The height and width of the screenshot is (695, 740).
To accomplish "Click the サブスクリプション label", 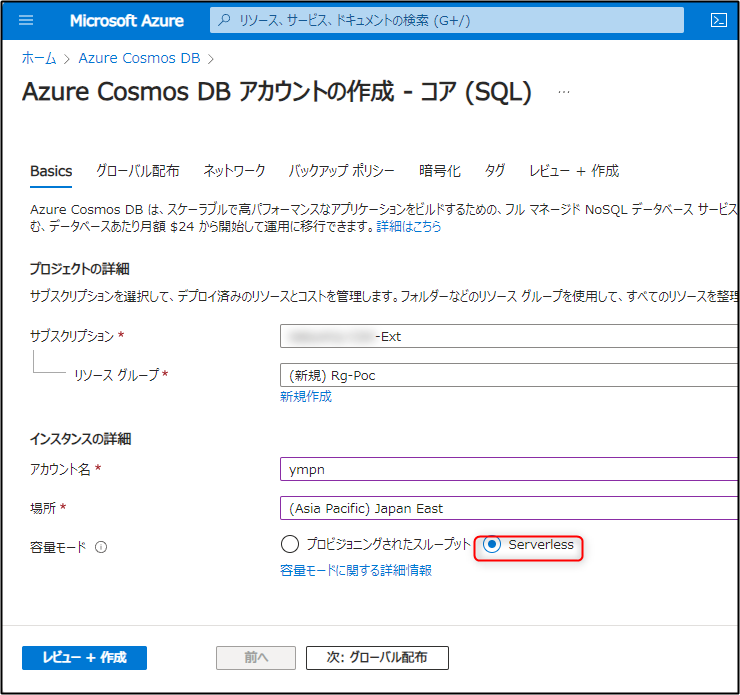I will (x=72, y=336).
